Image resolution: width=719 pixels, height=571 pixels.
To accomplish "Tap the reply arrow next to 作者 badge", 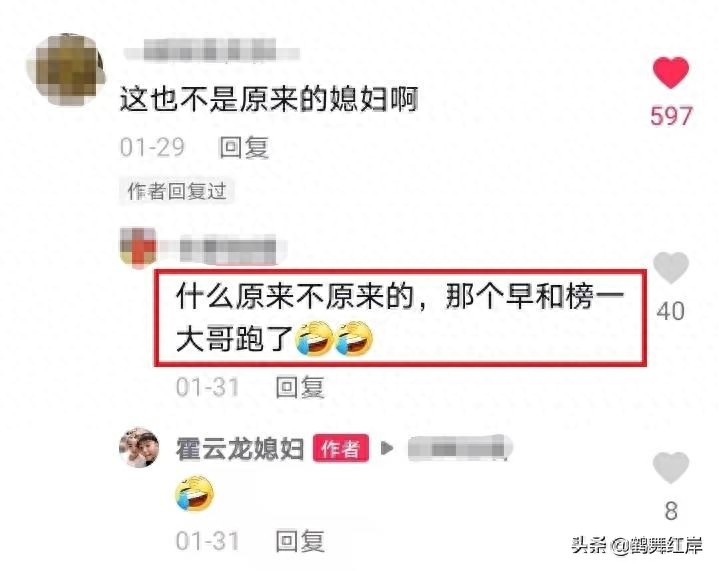I will point(387,448).
